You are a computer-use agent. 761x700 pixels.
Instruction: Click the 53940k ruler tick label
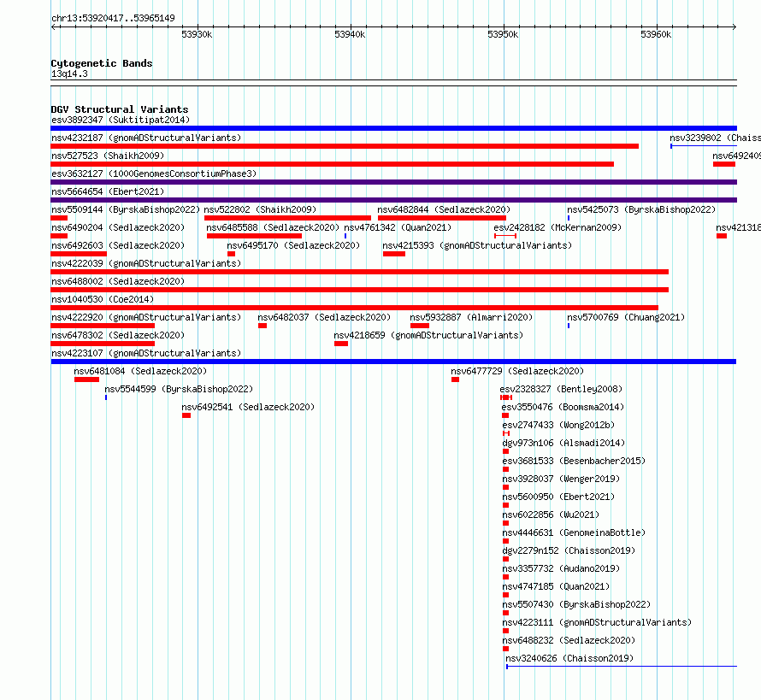tap(350, 34)
